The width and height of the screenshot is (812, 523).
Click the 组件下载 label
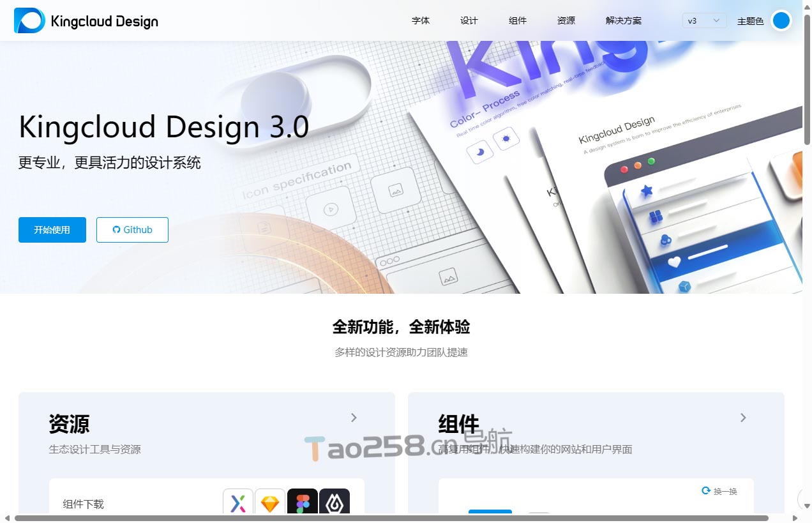point(84,504)
